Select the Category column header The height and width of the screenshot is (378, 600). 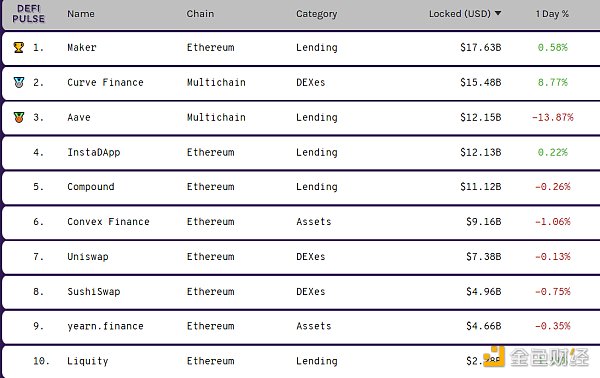316,14
